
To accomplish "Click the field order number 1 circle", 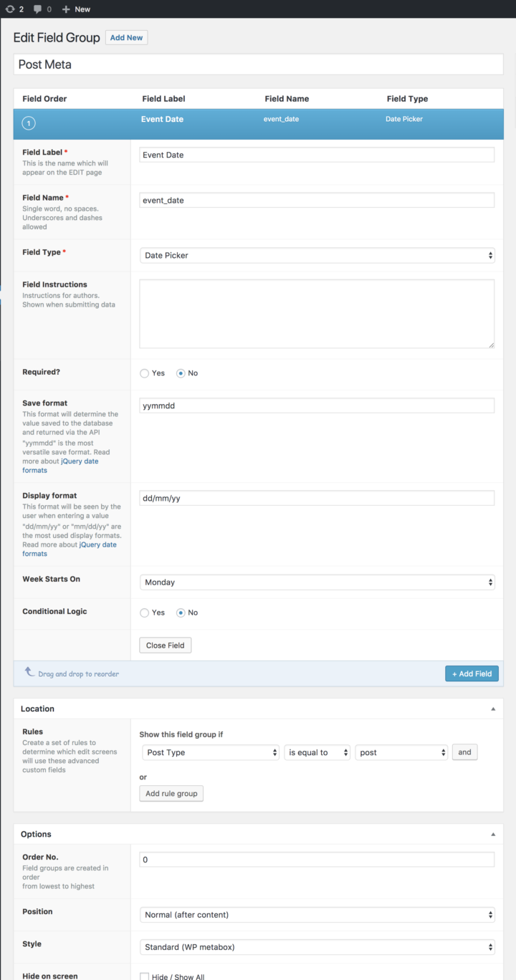I will pyautogui.click(x=29, y=124).
